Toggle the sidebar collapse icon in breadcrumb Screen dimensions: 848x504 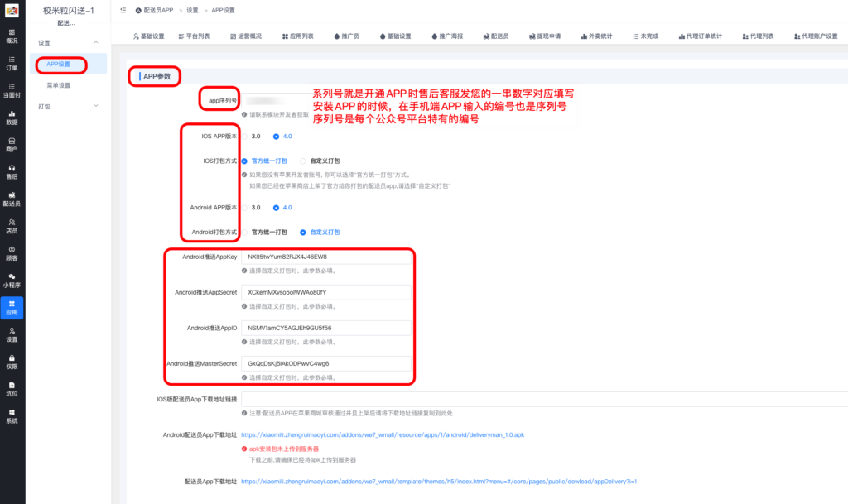123,11
